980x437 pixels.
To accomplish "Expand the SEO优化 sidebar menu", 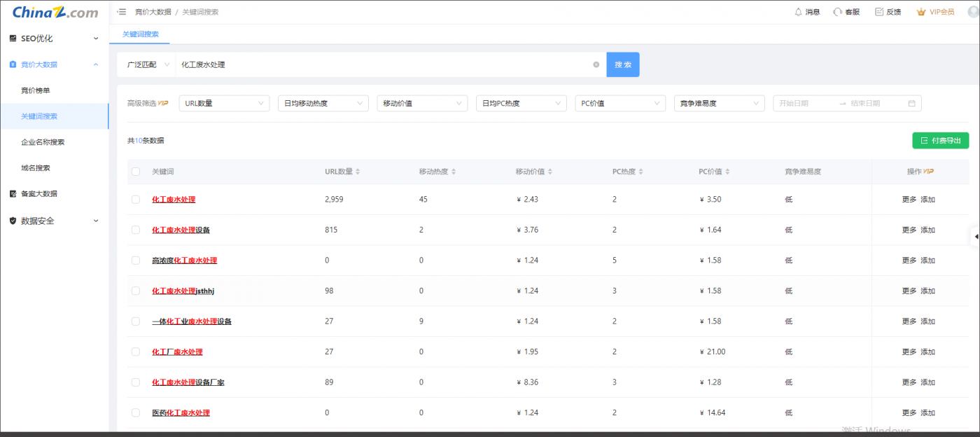I will (54, 39).
